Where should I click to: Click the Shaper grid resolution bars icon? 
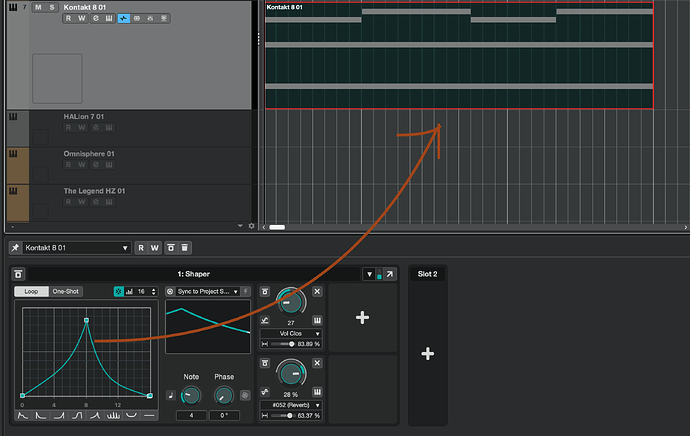(129, 291)
